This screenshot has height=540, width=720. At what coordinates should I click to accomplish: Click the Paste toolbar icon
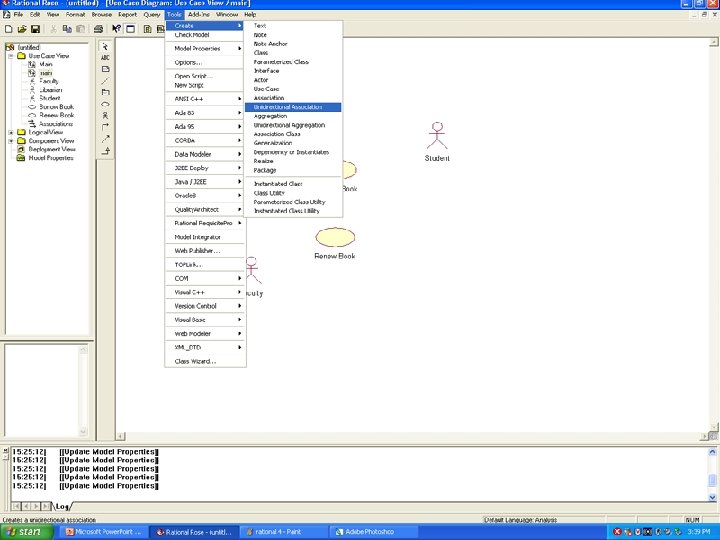[80, 29]
